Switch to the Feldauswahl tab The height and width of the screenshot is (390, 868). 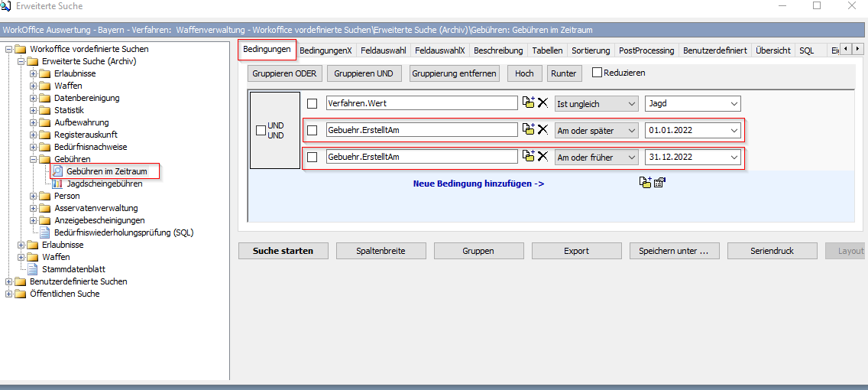click(384, 50)
